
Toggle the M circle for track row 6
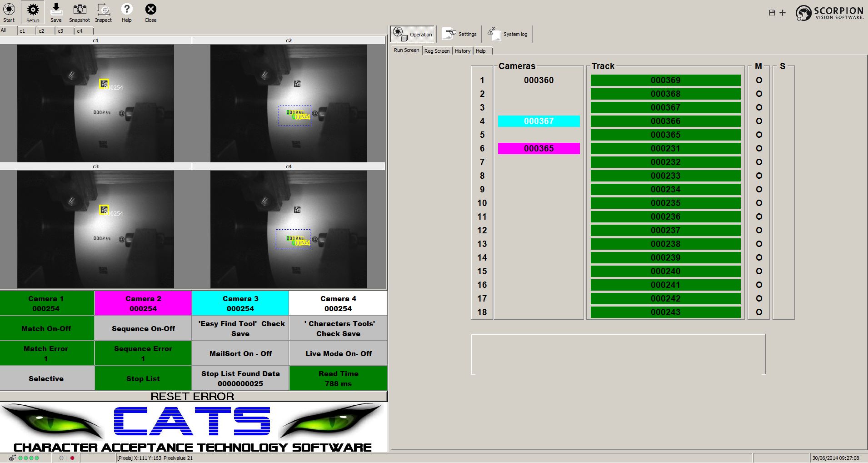pos(759,148)
